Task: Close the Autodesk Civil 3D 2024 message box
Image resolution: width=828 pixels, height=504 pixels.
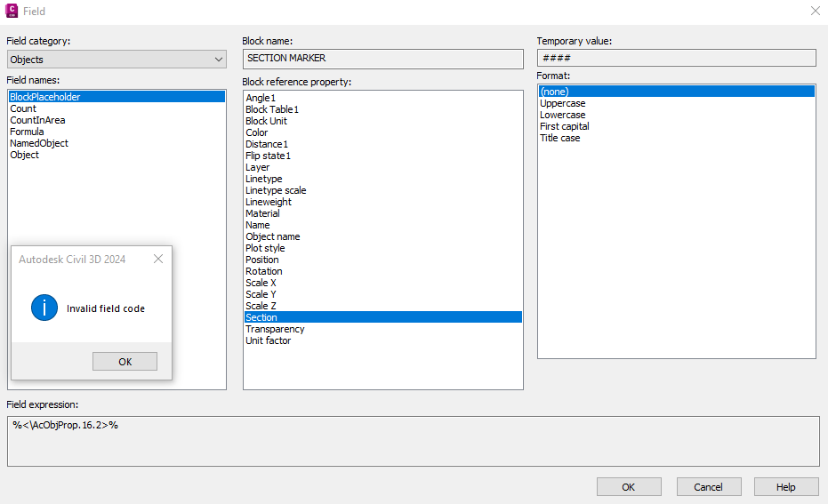Action: tap(158, 259)
